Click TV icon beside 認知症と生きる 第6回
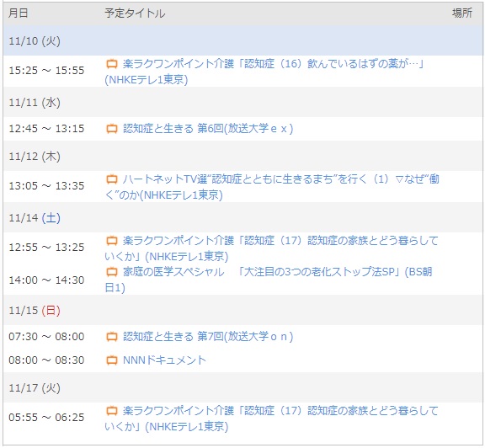This screenshot has width=485, height=448. pyautogui.click(x=112, y=128)
